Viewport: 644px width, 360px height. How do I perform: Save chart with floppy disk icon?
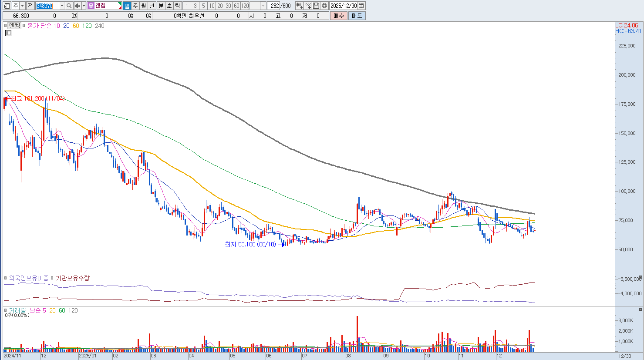316,6
